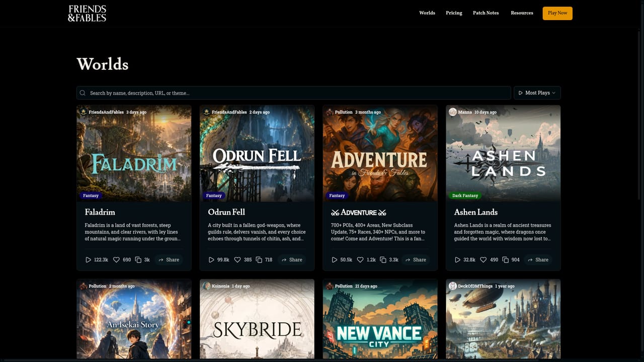The image size is (644, 362).
Task: Open the Skybride cover image
Action: coord(257,319)
